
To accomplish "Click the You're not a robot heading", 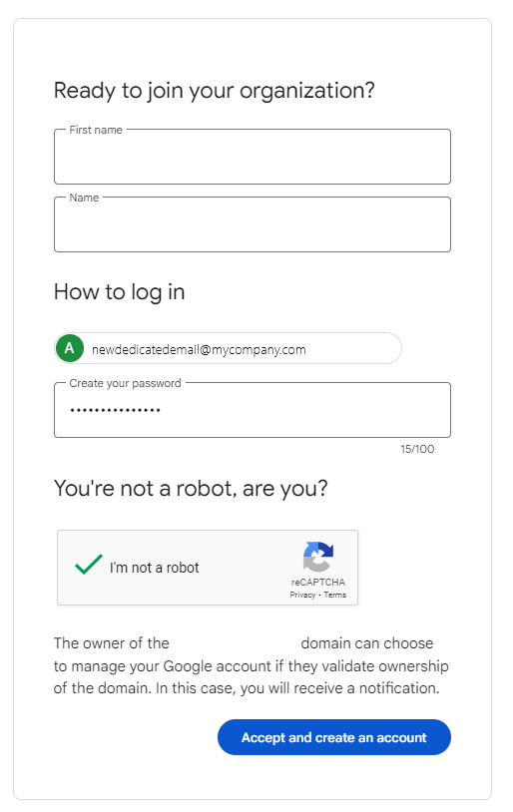I will 191,489.
